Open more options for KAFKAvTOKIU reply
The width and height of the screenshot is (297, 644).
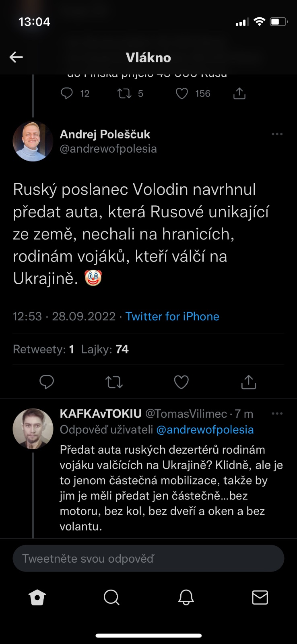pos(277,413)
